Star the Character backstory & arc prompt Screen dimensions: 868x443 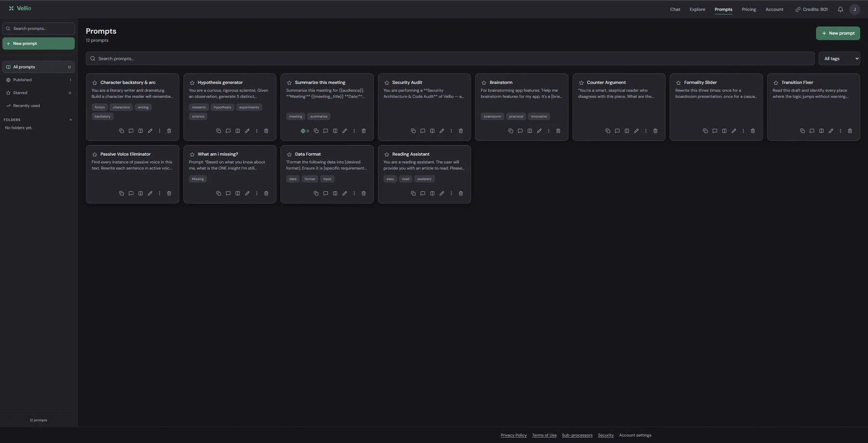pos(95,83)
